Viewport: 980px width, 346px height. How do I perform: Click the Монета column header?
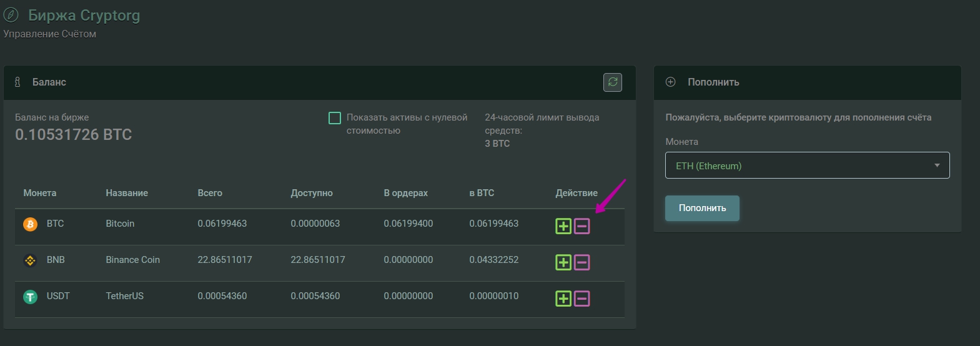tap(40, 193)
